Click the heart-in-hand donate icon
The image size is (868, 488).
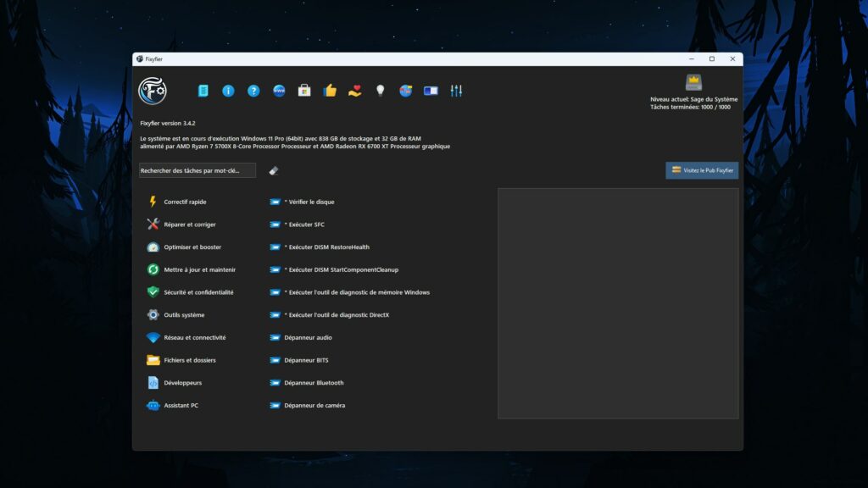355,91
